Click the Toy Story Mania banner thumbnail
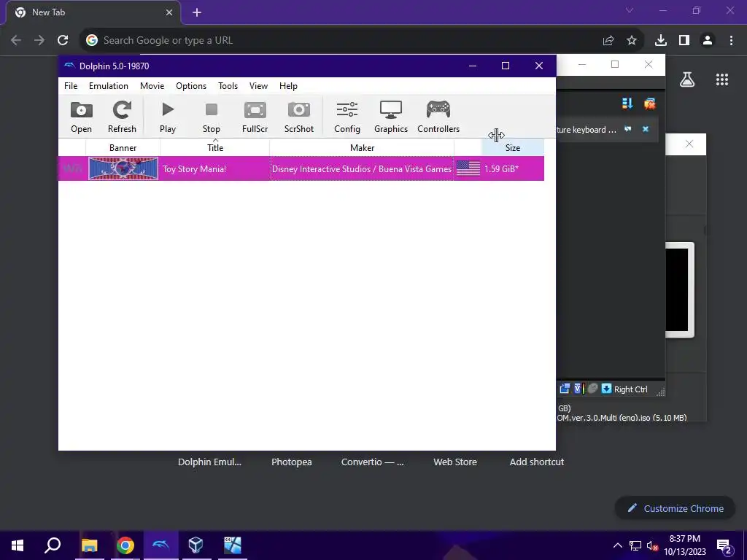Image resolution: width=747 pixels, height=560 pixels. [x=123, y=168]
